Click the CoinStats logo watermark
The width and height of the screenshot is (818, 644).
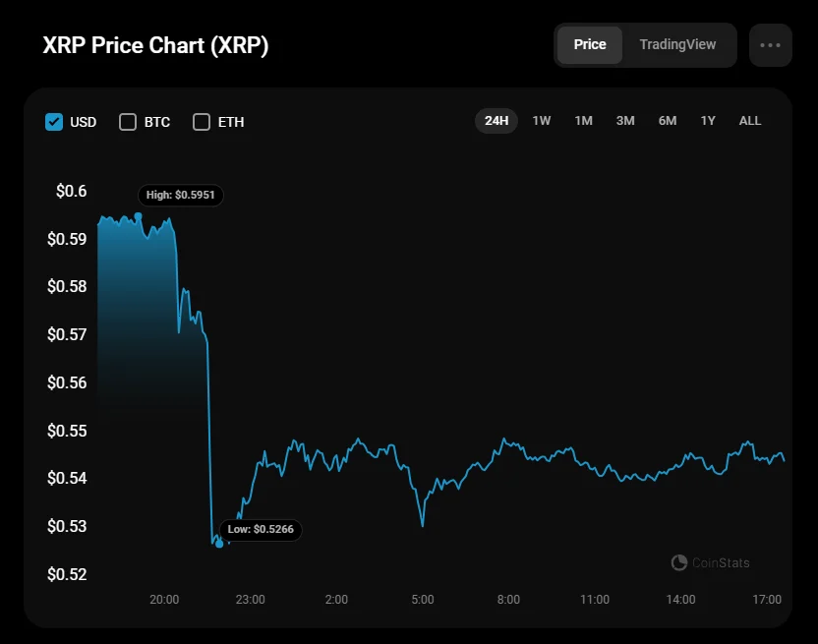(x=710, y=563)
